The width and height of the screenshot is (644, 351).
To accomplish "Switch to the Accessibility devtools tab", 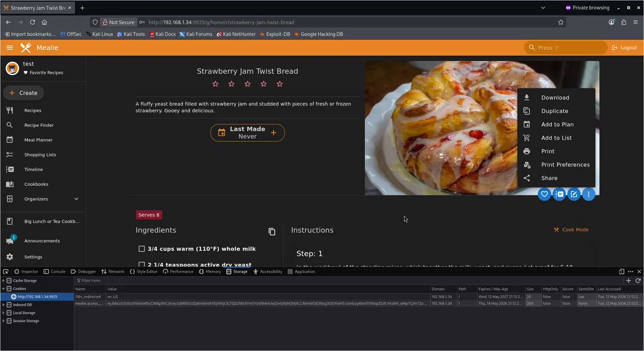I will (x=267, y=271).
